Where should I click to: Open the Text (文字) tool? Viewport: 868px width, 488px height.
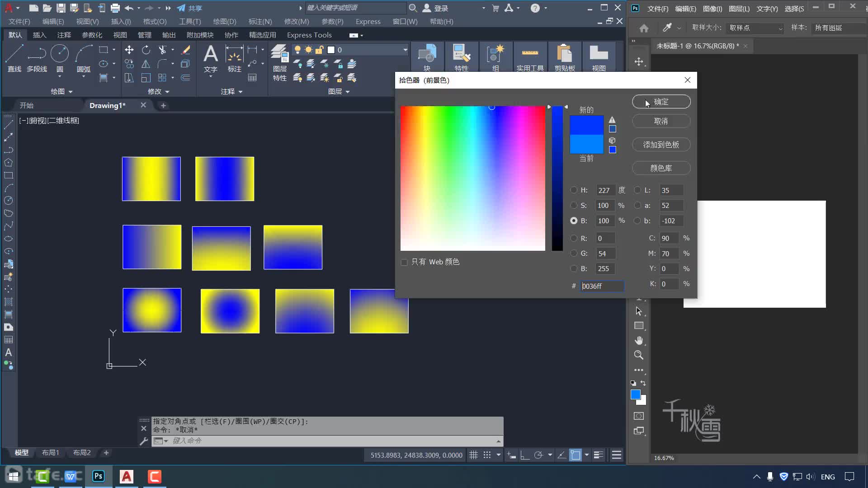(x=211, y=58)
